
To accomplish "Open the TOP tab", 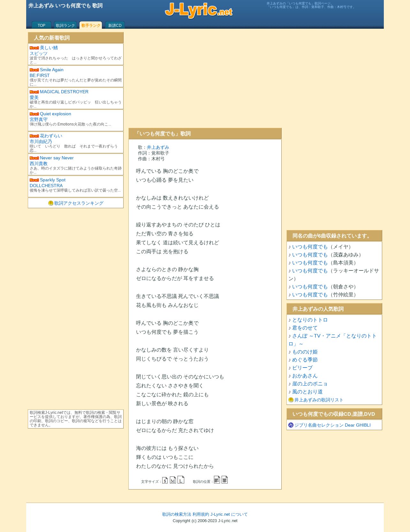I will (x=42, y=25).
